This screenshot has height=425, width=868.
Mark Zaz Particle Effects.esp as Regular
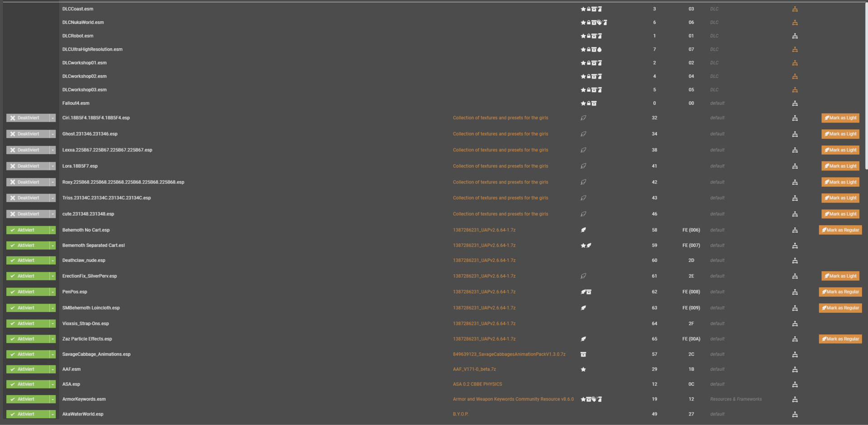(840, 339)
